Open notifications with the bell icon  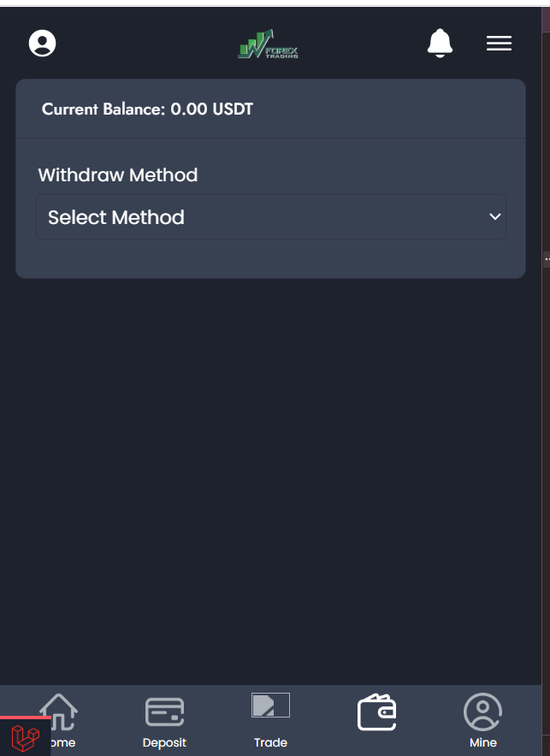click(x=440, y=43)
